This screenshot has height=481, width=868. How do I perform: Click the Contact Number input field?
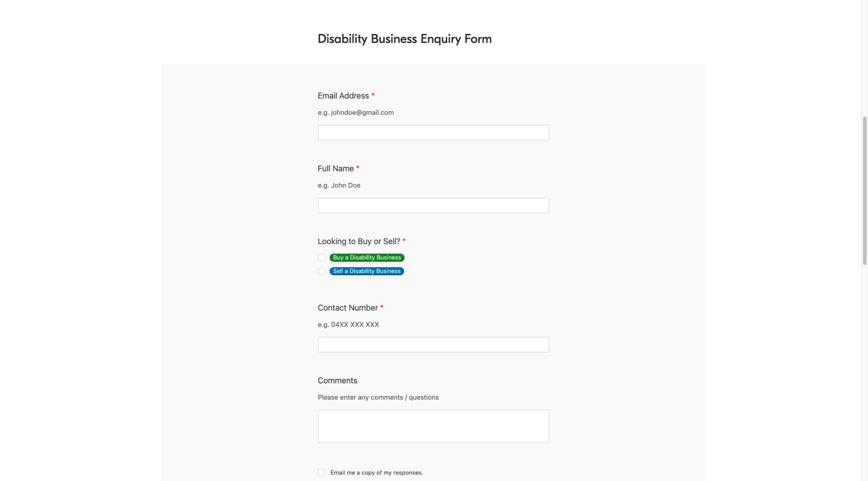pyautogui.click(x=433, y=345)
